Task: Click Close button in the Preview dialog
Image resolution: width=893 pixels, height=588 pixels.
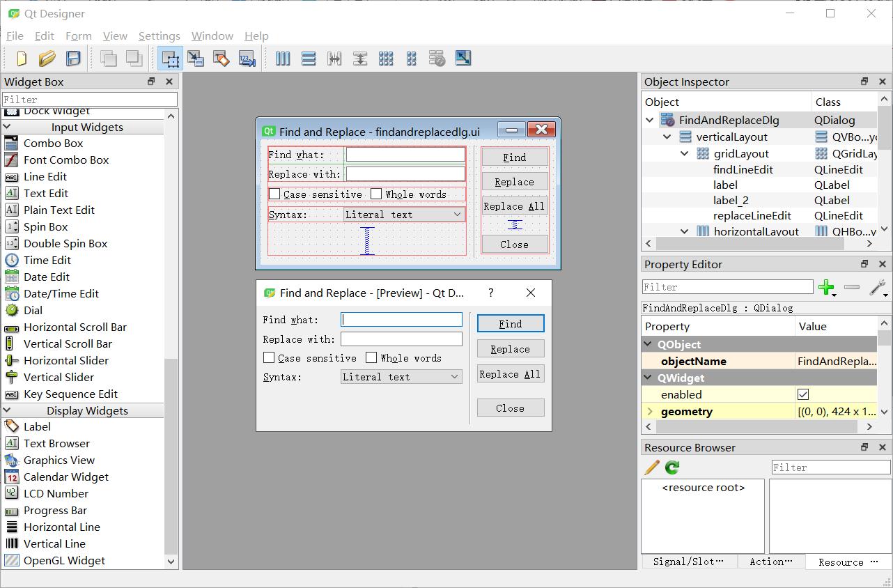Action: (x=511, y=408)
